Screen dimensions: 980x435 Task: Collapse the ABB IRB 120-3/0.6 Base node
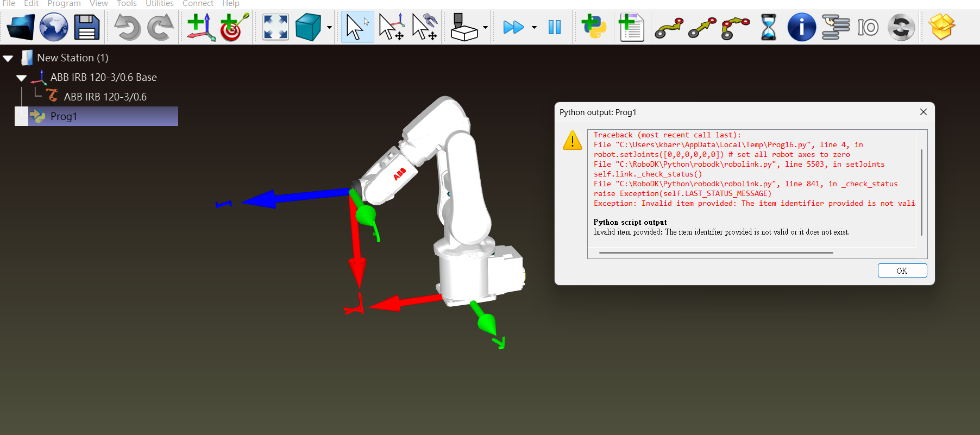click(x=21, y=78)
